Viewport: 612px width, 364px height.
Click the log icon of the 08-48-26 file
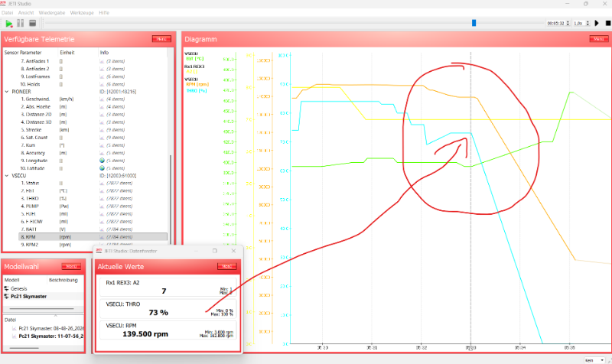[15, 329]
